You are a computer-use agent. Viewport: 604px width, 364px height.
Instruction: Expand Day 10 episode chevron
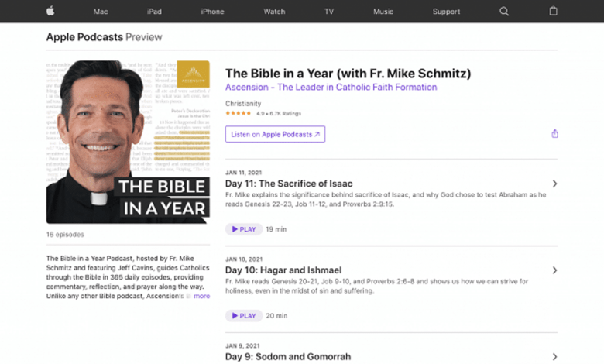point(554,270)
